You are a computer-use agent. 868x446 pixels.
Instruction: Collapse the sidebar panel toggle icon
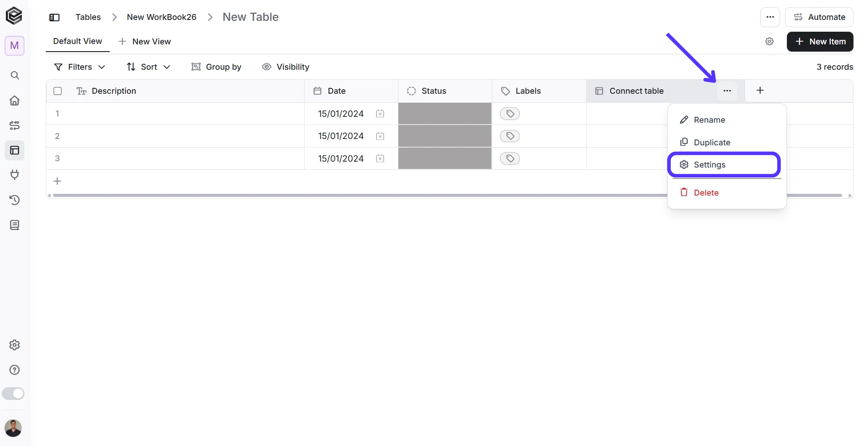pos(54,17)
